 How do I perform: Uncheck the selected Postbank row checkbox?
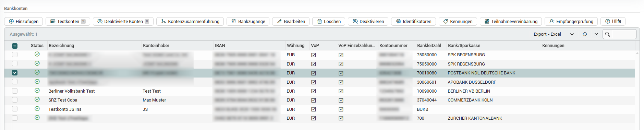tap(15, 73)
